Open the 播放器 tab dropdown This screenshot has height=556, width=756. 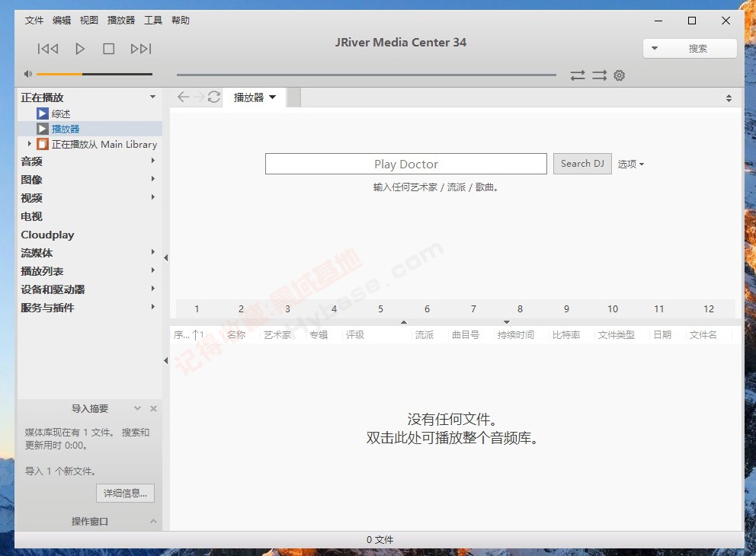tap(273, 97)
